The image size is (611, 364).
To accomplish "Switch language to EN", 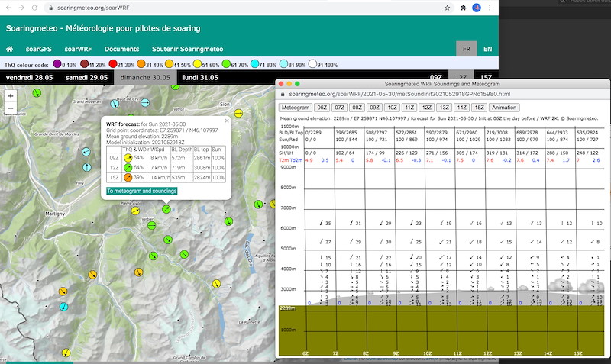I will coord(487,49).
